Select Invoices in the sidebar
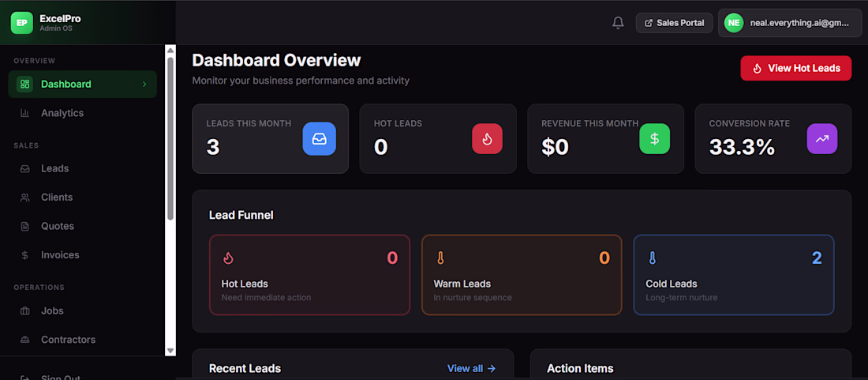The height and width of the screenshot is (380, 868). tap(83, 255)
